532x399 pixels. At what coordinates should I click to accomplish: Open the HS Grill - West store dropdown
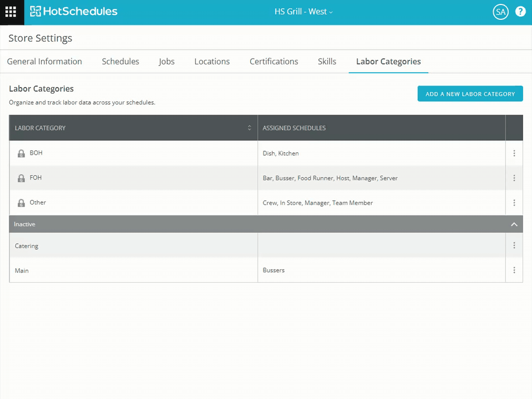[x=303, y=12]
